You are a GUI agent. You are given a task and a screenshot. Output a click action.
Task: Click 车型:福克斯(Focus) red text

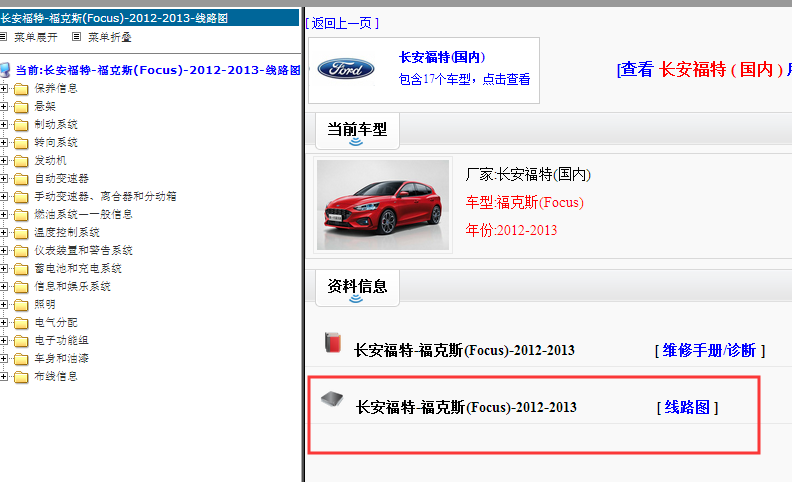pyautogui.click(x=525, y=203)
